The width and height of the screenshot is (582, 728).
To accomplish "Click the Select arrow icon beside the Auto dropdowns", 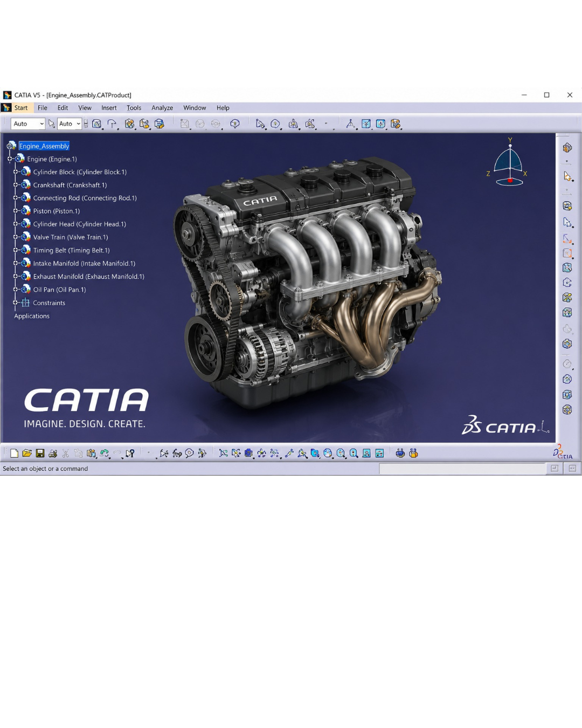I will click(52, 124).
